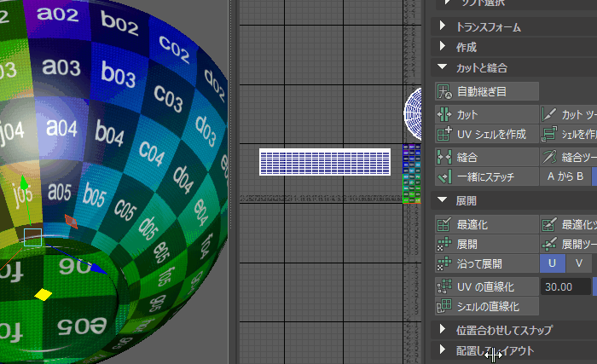This screenshot has width=597, height=364.
Task: Select the 縫合ツール sew tool icon
Action: [549, 157]
